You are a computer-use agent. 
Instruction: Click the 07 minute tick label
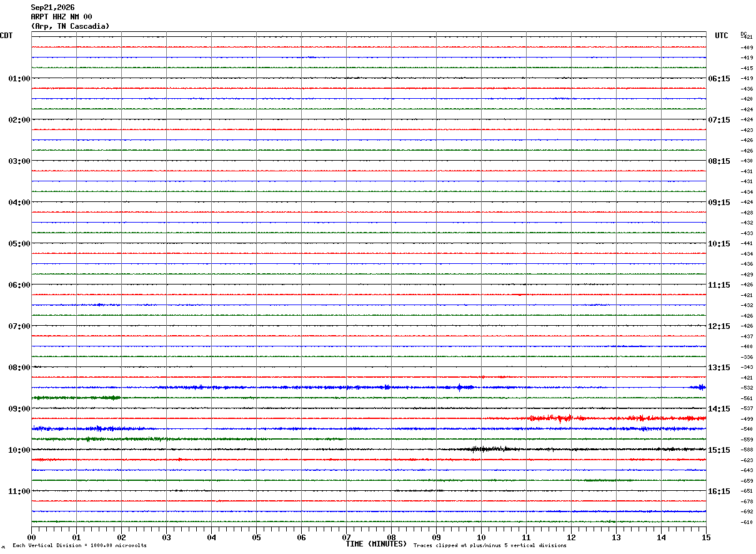346,537
